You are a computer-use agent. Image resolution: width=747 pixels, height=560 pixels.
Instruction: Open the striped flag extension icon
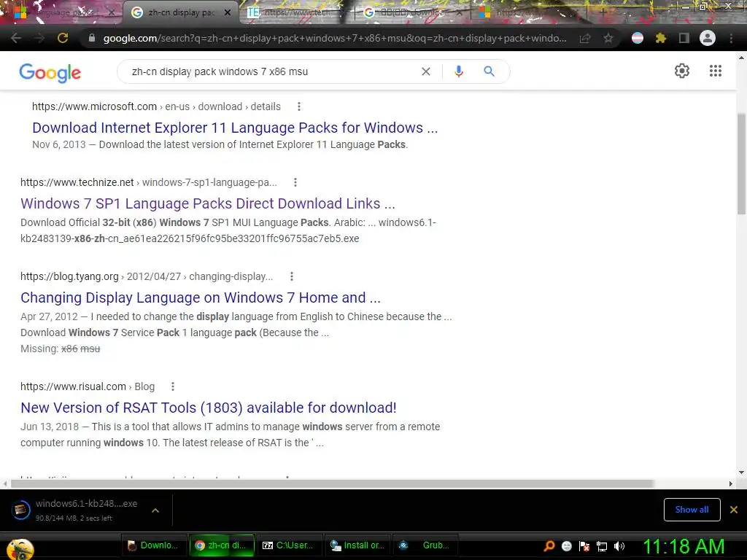[638, 38]
